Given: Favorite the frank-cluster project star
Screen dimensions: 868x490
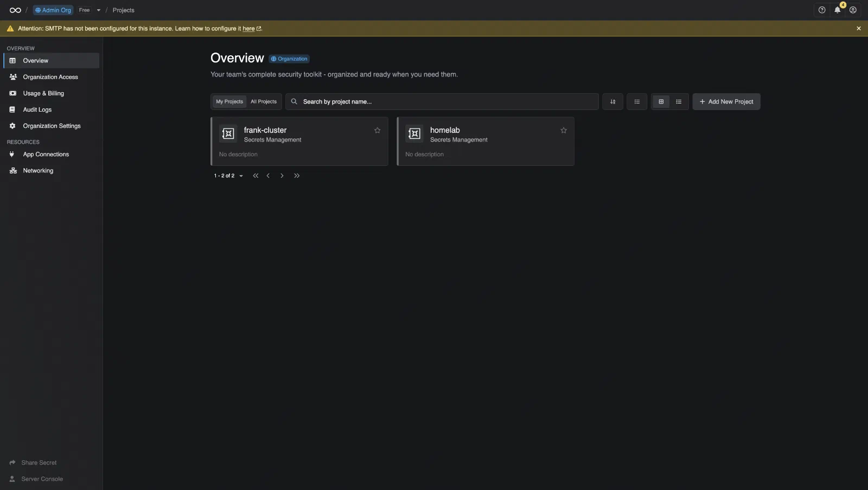Looking at the screenshot, I should (x=378, y=131).
